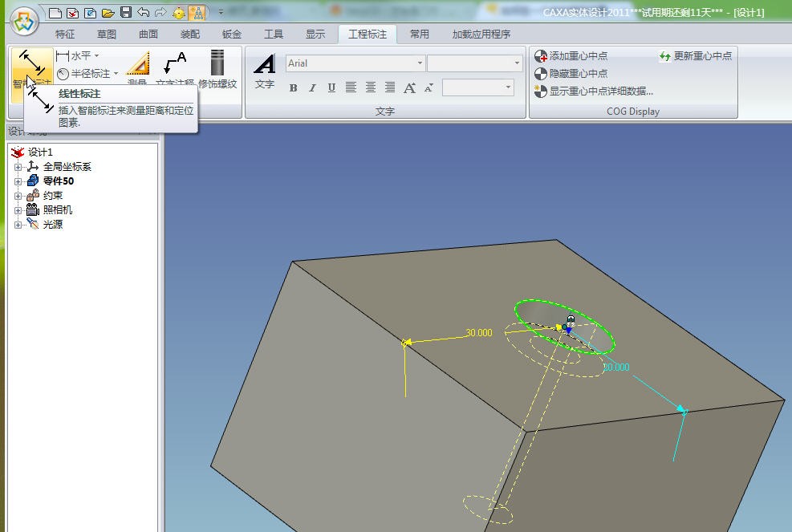792x532 pixels.
Task: Open the 半径标注 dimension dropdown
Action: pyautogui.click(x=116, y=73)
